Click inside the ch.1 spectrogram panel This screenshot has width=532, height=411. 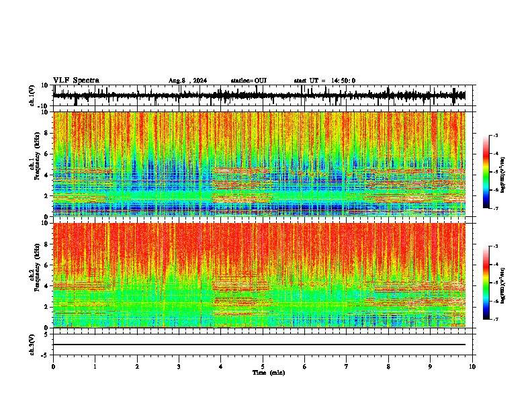(259, 164)
